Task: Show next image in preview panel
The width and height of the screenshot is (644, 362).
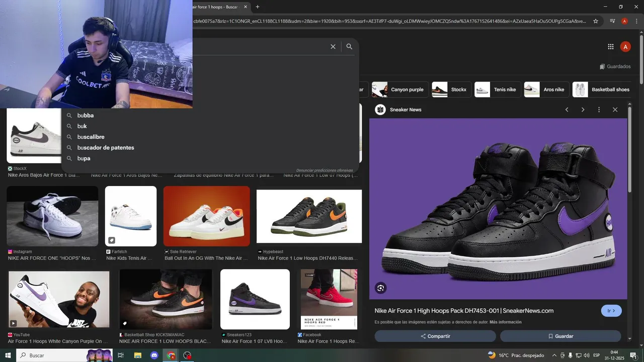Action: [x=583, y=110]
